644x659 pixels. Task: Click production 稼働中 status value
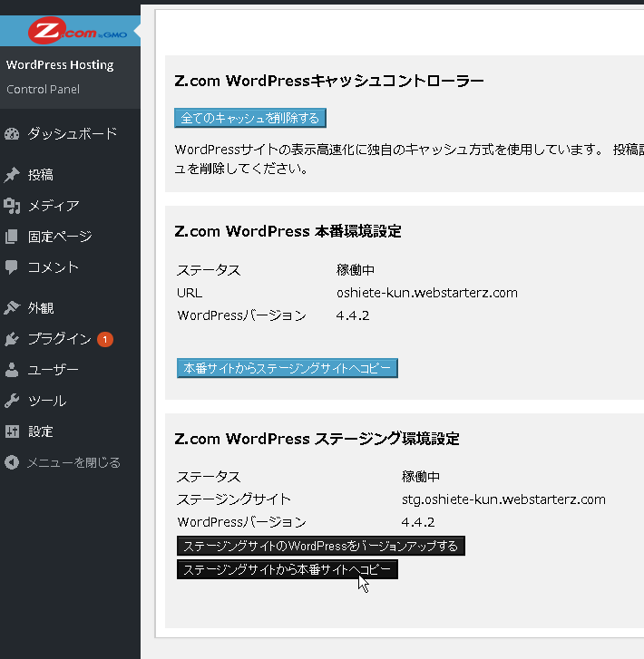[356, 270]
